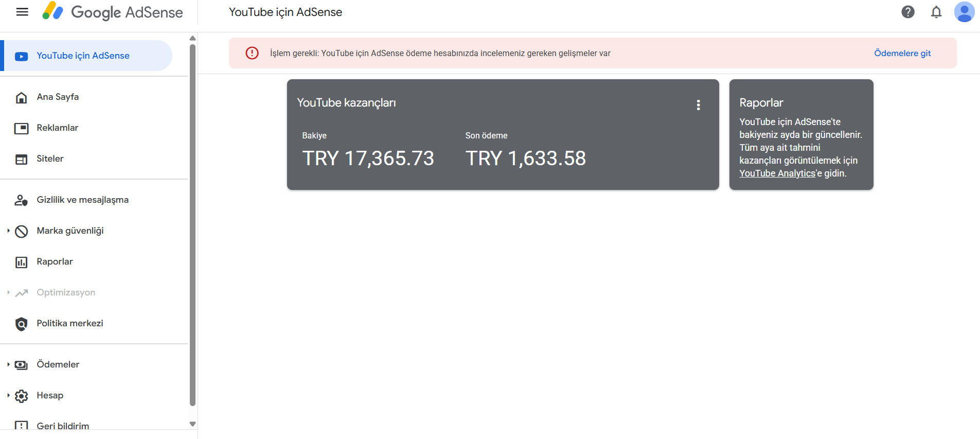Click the Bakiye amount TRY 17,365.73
The width and height of the screenshot is (980, 439).
pos(368,159)
